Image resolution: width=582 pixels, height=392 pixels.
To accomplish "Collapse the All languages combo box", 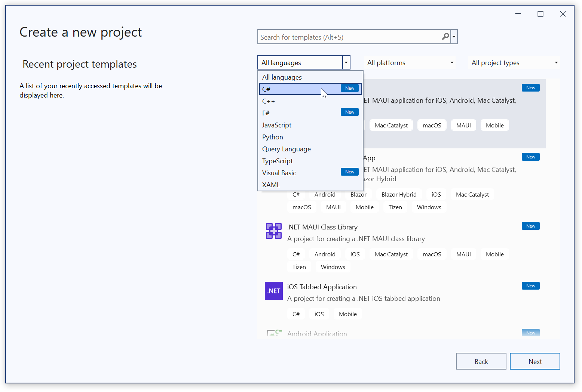I will coord(346,62).
